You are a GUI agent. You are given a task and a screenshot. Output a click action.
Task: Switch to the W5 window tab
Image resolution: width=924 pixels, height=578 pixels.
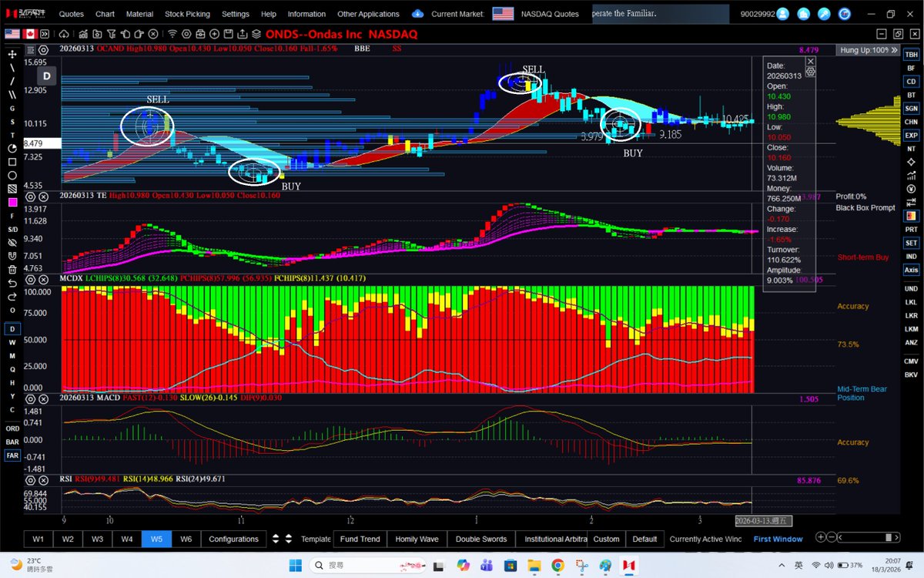[156, 539]
